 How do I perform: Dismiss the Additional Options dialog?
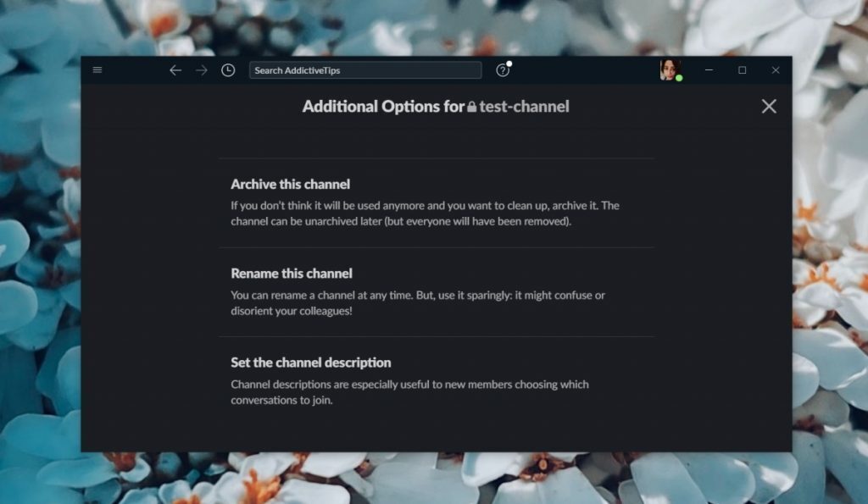click(x=769, y=106)
